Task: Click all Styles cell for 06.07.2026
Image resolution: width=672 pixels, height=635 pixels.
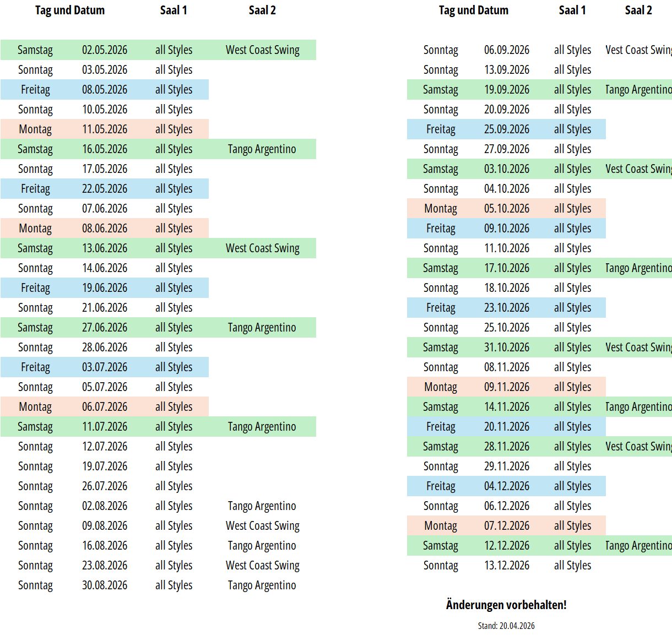Action: click(174, 407)
